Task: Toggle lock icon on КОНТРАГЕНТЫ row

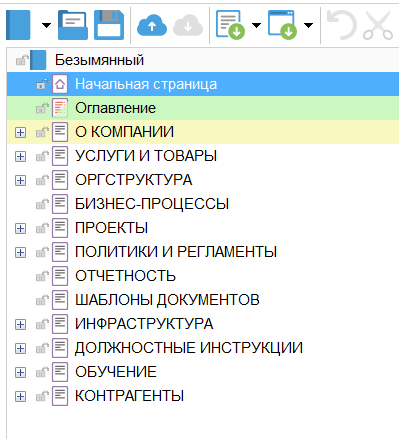Action: pyautogui.click(x=42, y=396)
